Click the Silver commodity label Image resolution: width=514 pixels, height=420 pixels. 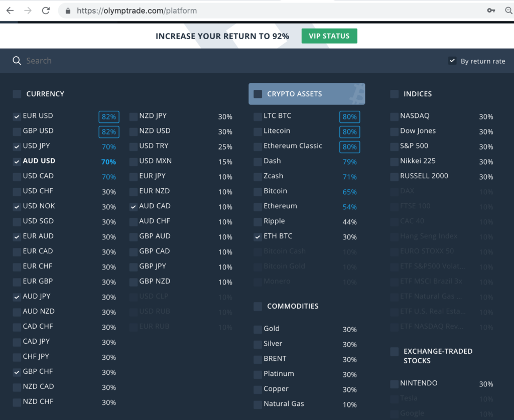point(273,344)
